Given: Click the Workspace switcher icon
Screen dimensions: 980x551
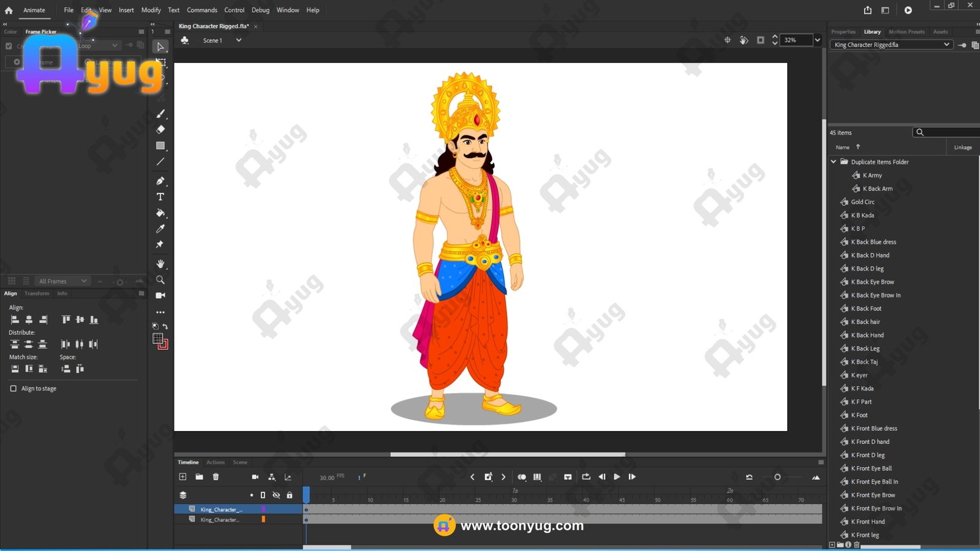Looking at the screenshot, I should [885, 10].
